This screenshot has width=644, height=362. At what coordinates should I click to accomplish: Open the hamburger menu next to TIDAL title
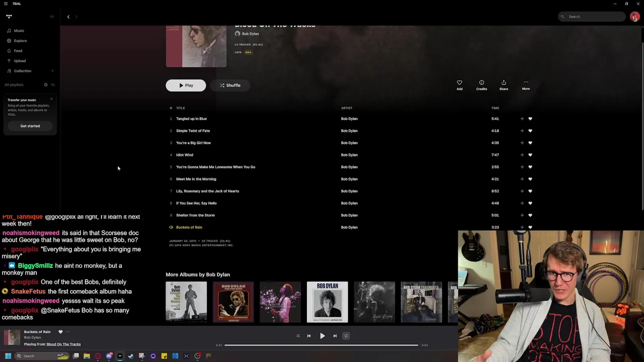coord(6,4)
